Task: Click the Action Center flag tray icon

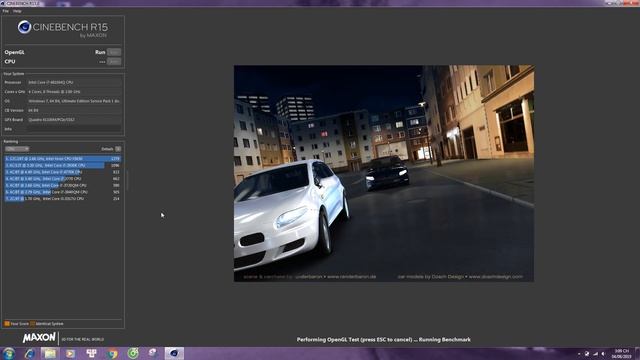Action: tap(587, 354)
